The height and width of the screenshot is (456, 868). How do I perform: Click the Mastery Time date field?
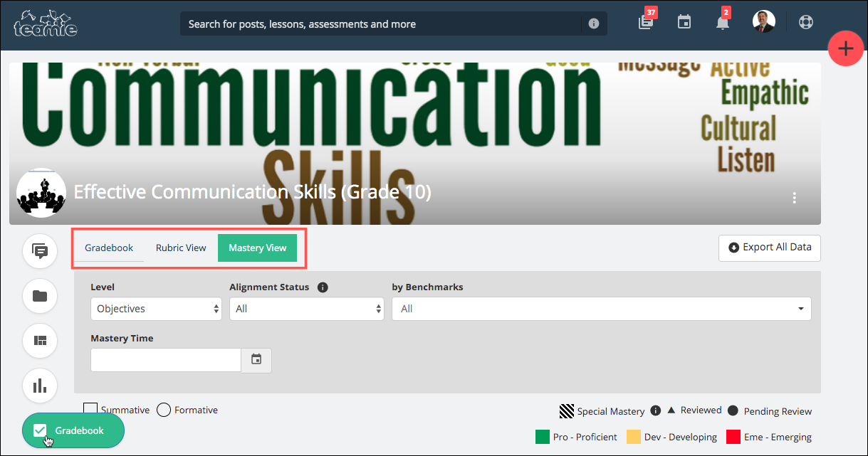pyautogui.click(x=166, y=360)
